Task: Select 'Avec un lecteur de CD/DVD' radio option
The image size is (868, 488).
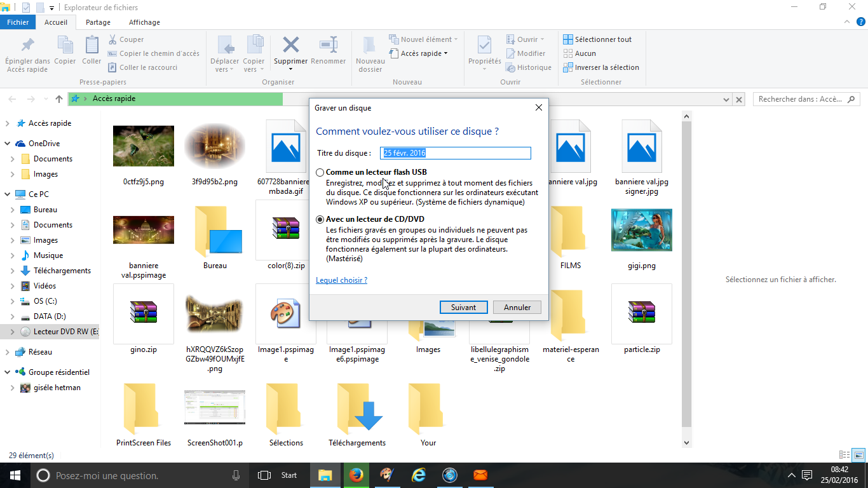Action: (320, 219)
